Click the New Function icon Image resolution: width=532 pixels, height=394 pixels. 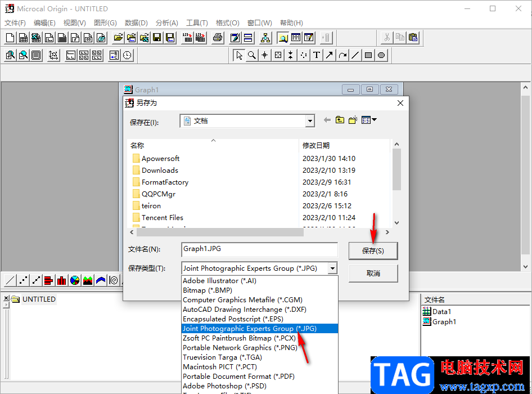pos(75,38)
